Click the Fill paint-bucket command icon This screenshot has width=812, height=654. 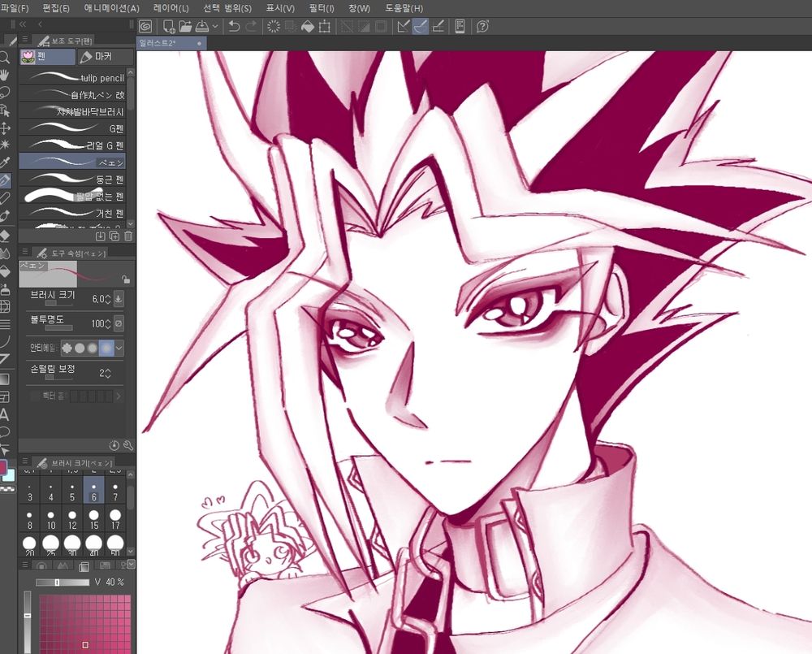click(308, 26)
